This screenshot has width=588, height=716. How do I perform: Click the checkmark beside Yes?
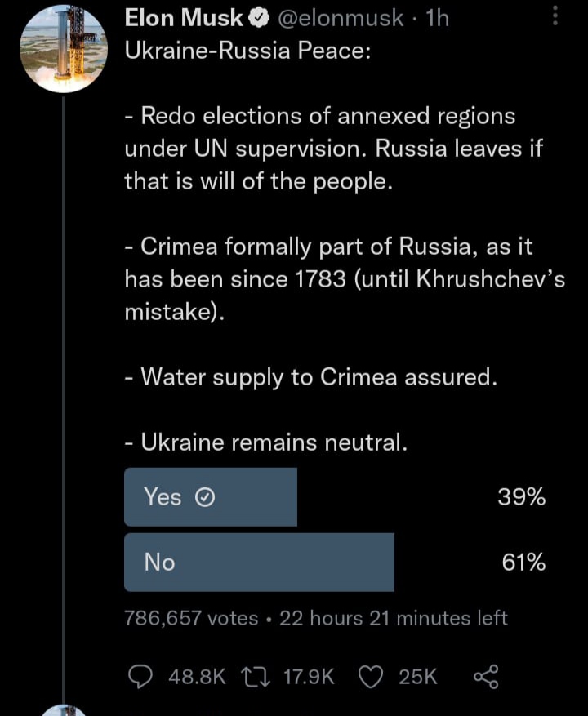(205, 497)
